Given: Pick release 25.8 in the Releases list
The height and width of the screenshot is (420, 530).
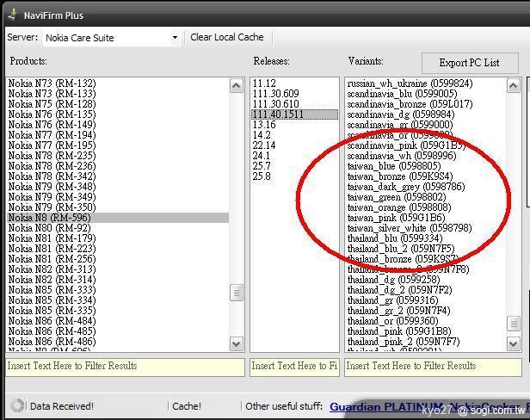Looking at the screenshot, I should pyautogui.click(x=262, y=176).
